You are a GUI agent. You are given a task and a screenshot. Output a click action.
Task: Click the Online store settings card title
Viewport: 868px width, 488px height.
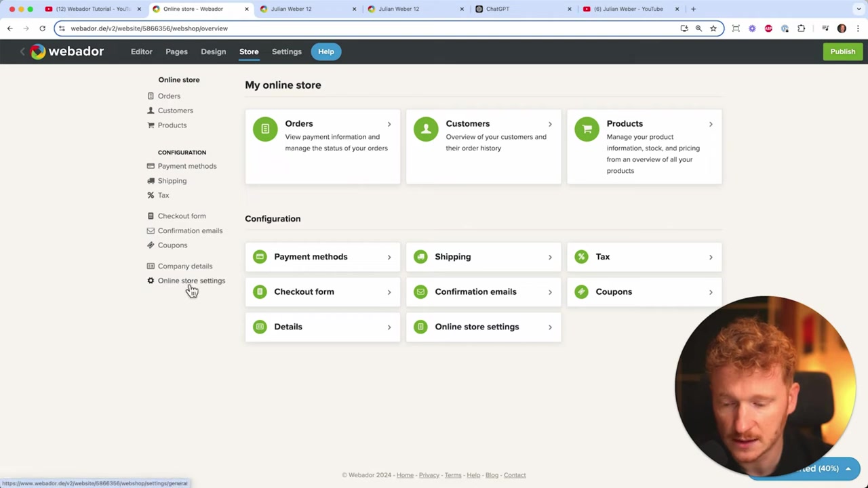(477, 327)
